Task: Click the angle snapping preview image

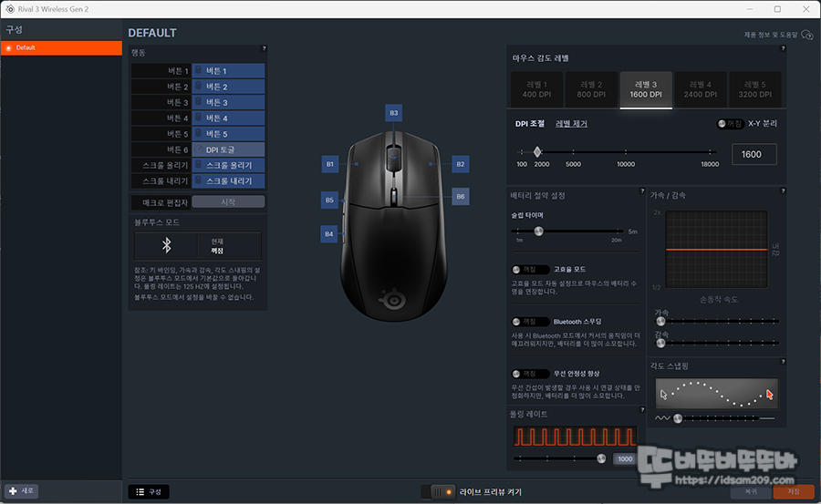Action: click(x=716, y=394)
